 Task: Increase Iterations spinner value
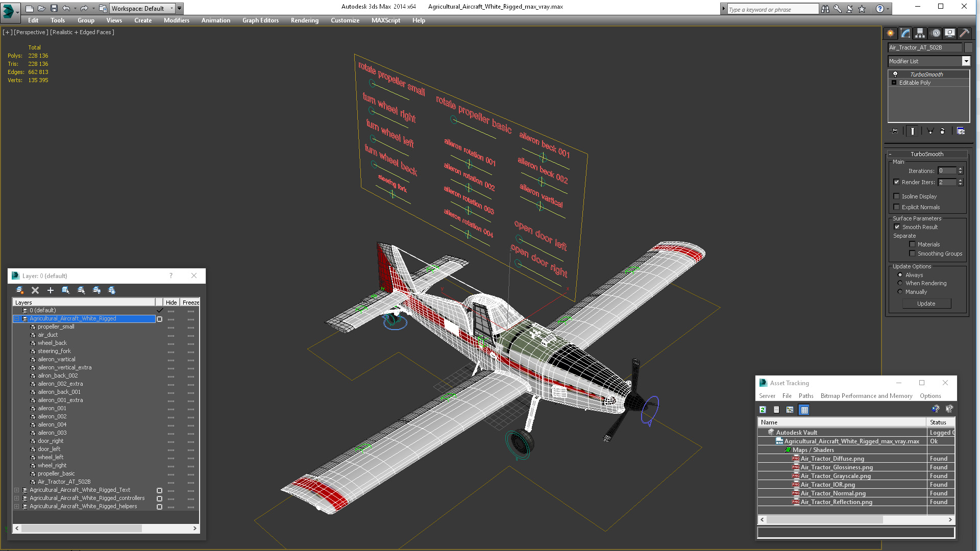pos(960,169)
